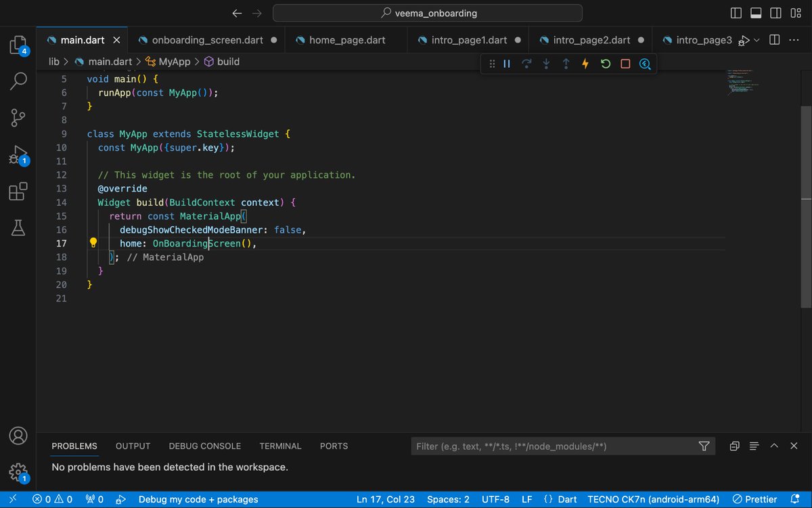Image resolution: width=812 pixels, height=508 pixels.
Task: Change the LF end-of-line sequence
Action: [x=527, y=499]
